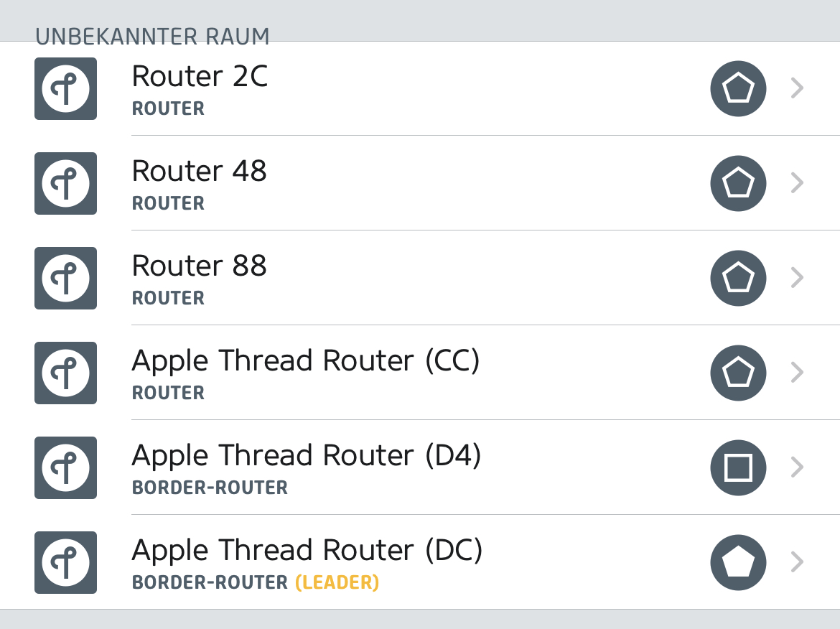Click the pentagon outline badge on Router 2C
Image resolution: width=840 pixels, height=629 pixels.
738,88
